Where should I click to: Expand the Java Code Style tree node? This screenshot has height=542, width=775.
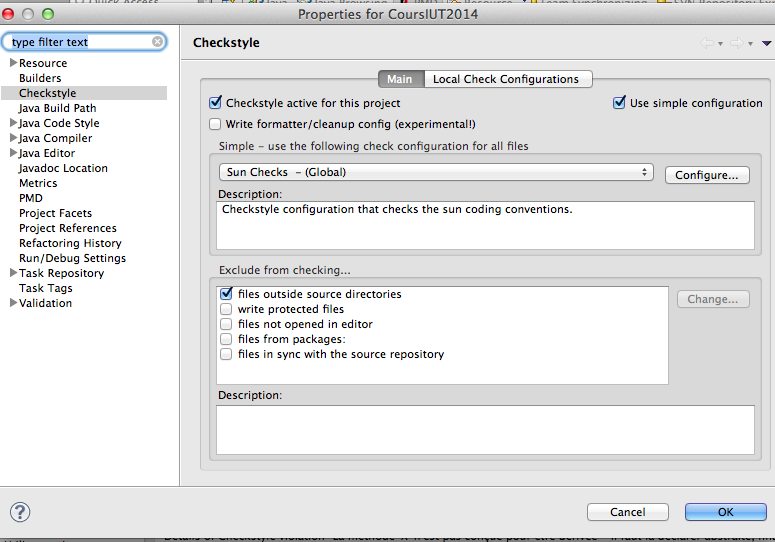click(x=13, y=123)
